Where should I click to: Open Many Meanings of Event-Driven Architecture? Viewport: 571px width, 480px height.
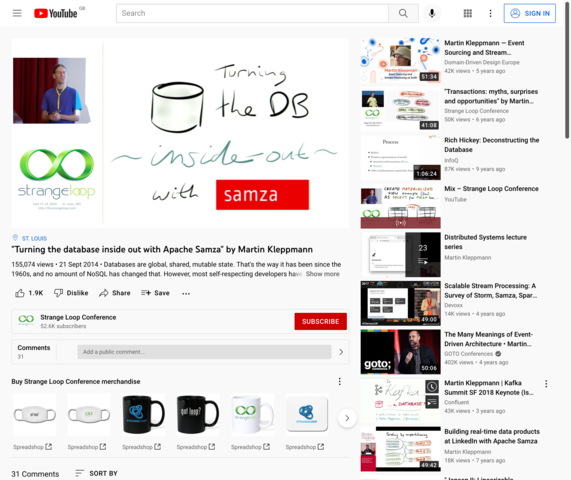tap(488, 339)
